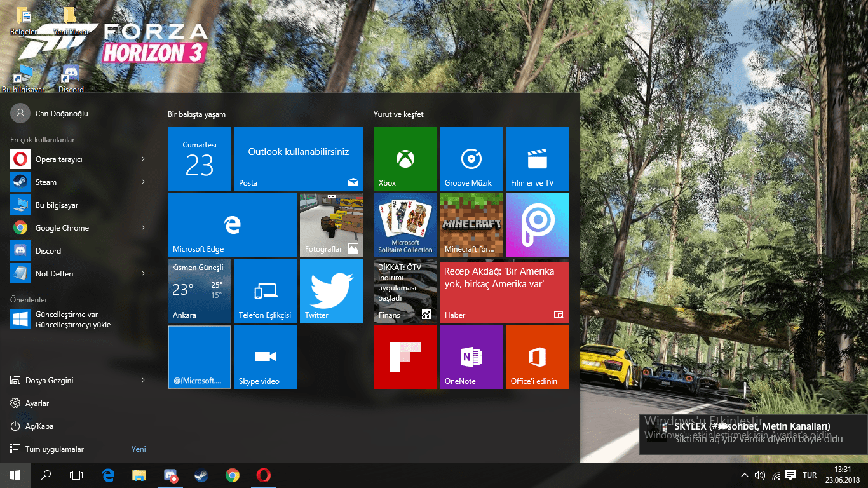This screenshot has width=868, height=488.
Task: Switch to Discord on the taskbar
Action: (x=170, y=475)
